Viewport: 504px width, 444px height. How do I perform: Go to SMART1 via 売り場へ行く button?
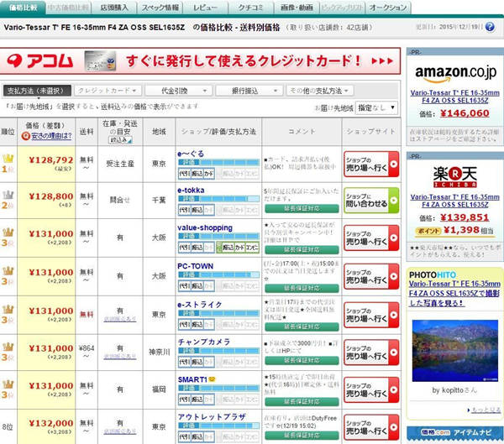tap(371, 389)
